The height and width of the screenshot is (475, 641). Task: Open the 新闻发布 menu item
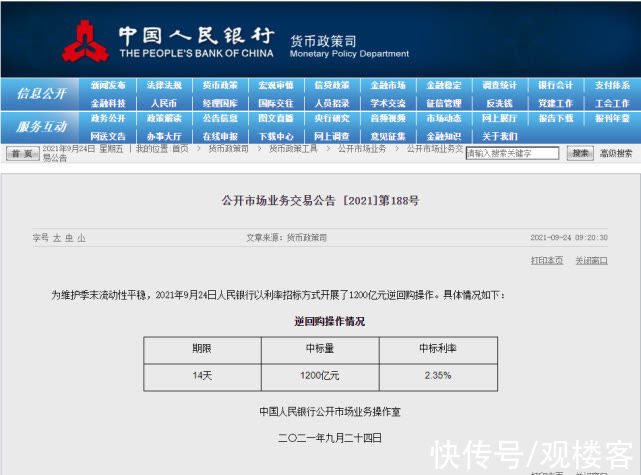108,85
